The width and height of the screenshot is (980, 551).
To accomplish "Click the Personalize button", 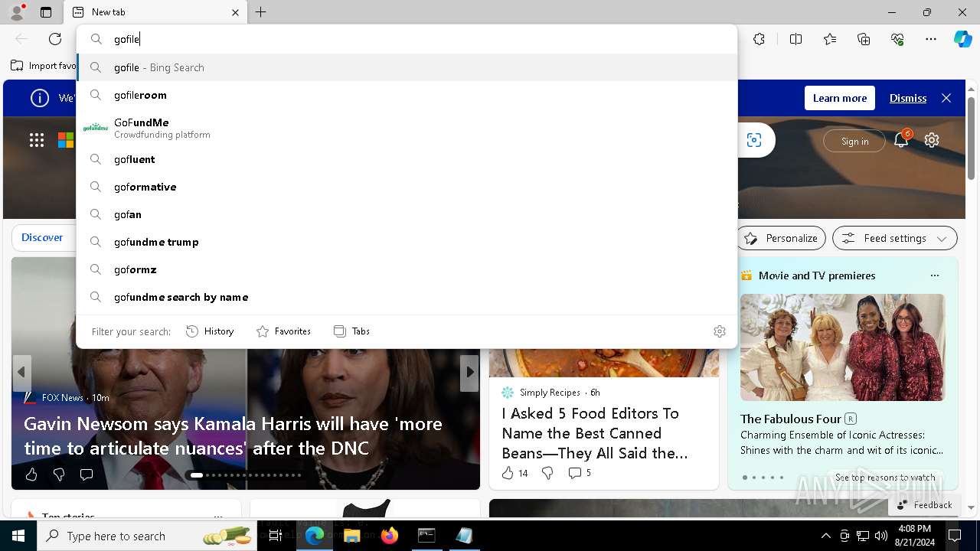I will [781, 238].
